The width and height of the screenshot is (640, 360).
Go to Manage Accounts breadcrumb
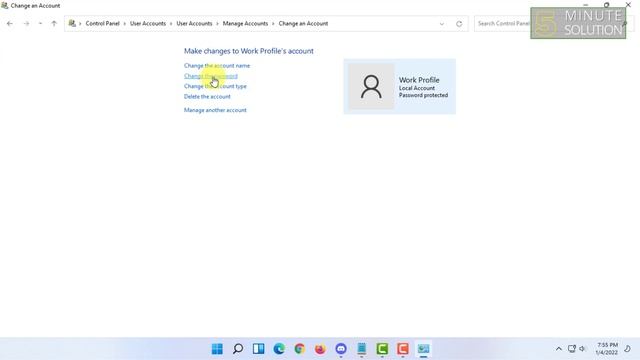point(245,24)
